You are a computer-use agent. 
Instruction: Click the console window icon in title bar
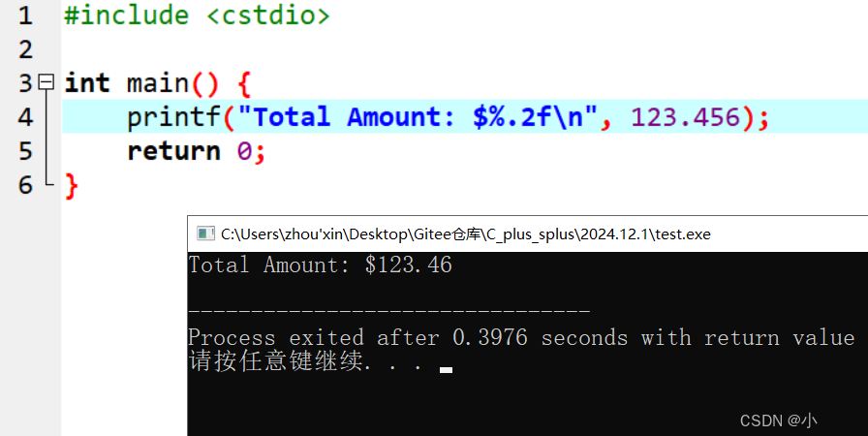point(206,234)
